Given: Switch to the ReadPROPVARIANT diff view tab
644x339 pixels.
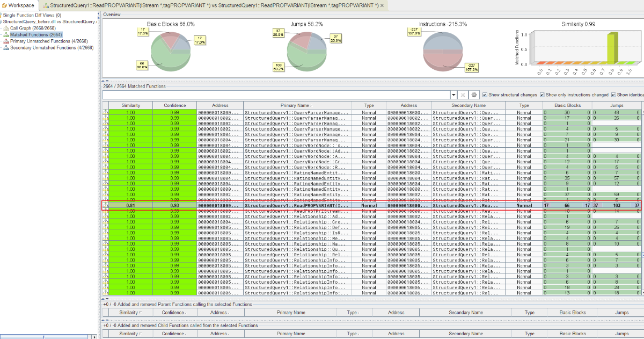Looking at the screenshot, I should [214, 5].
